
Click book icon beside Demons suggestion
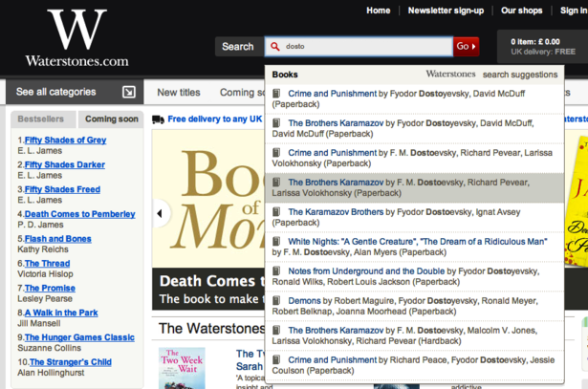click(277, 301)
